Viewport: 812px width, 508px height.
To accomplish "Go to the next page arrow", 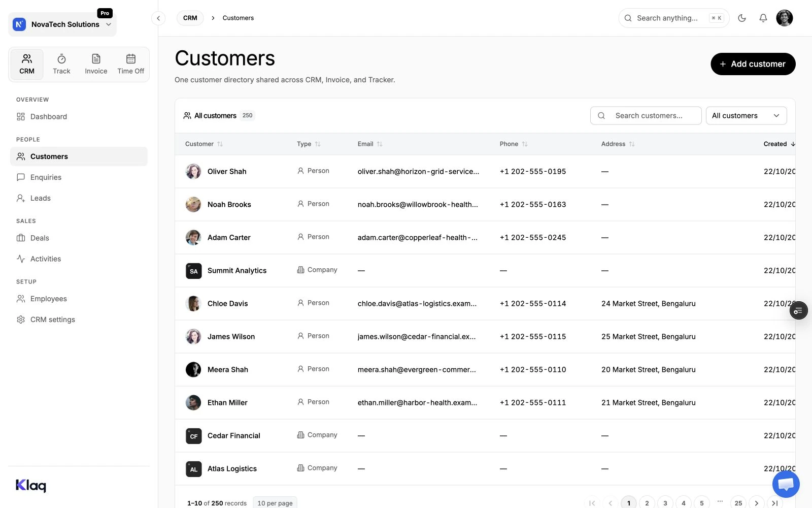I will 757,503.
